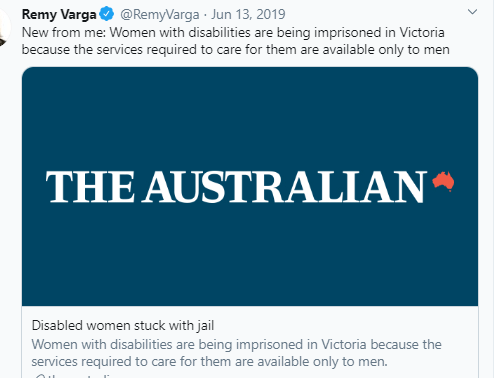This screenshot has width=499, height=378.
Task: Click tweet line because the services required
Action: coord(236,49)
